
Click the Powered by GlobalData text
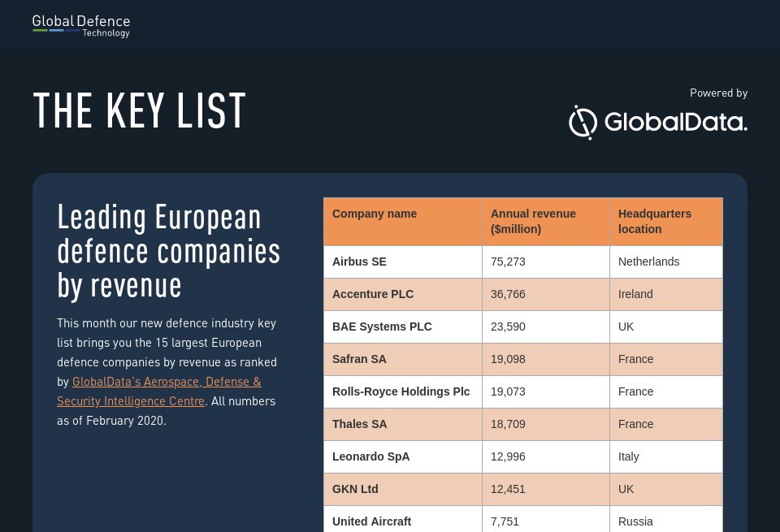718,93
